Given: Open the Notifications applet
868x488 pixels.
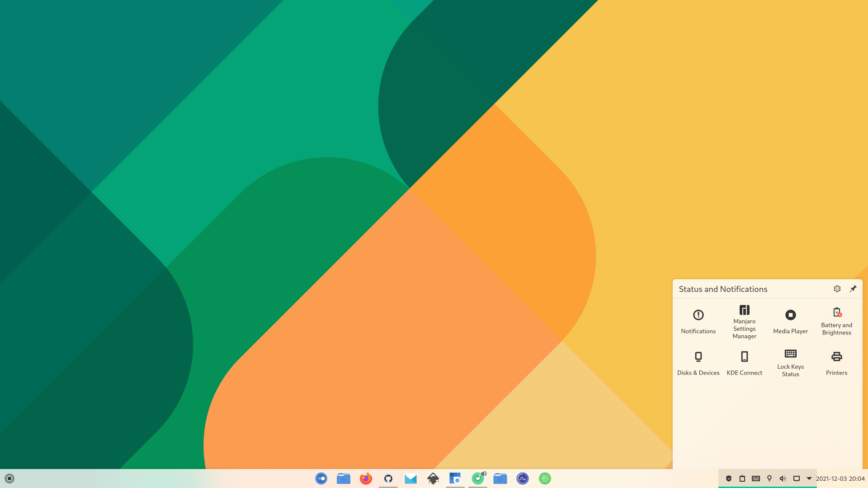Looking at the screenshot, I should pyautogui.click(x=698, y=322).
